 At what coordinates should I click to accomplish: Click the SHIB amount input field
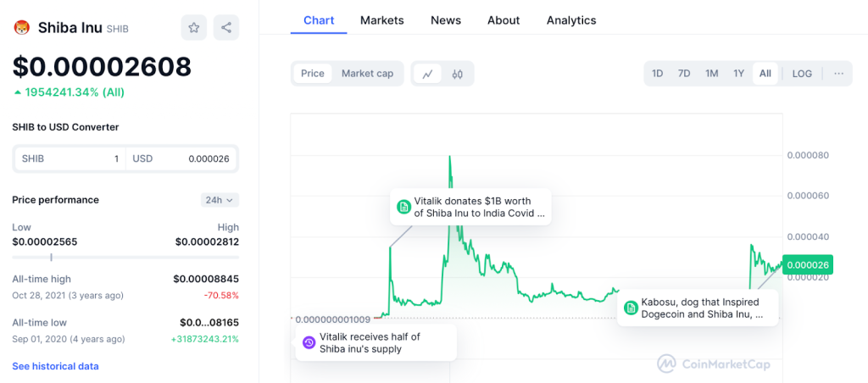70,158
